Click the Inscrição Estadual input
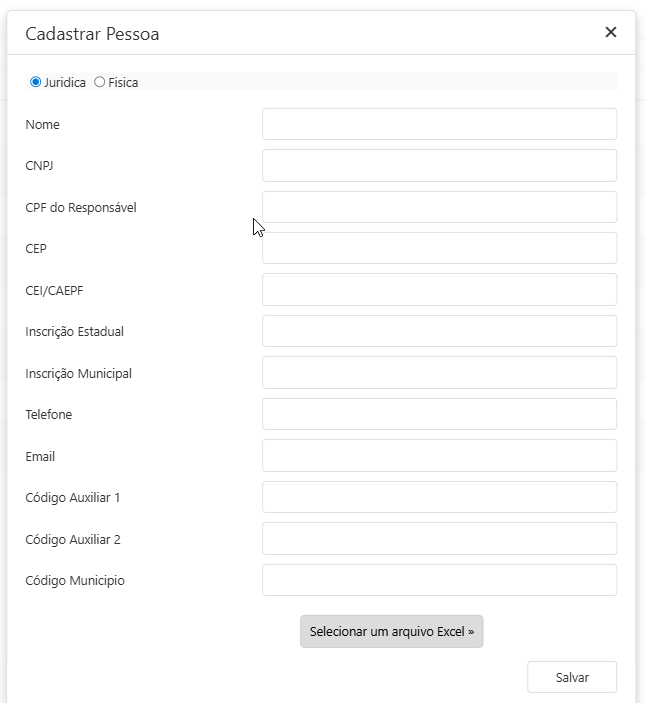The width and height of the screenshot is (646, 703). 439,331
